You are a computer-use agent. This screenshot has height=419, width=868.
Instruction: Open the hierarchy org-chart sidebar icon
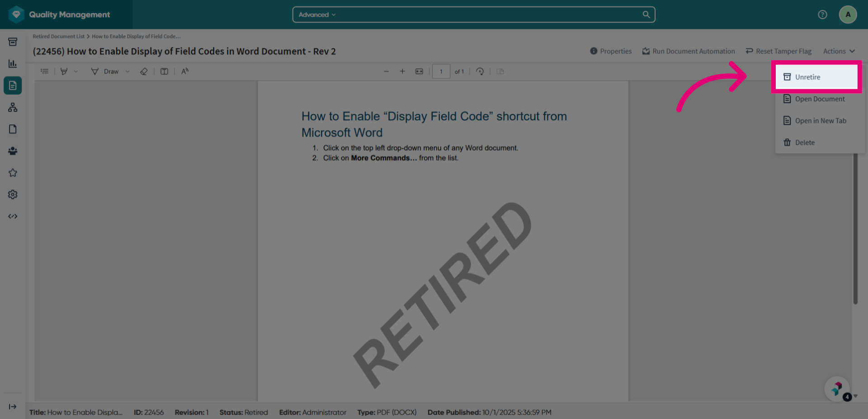coord(13,107)
